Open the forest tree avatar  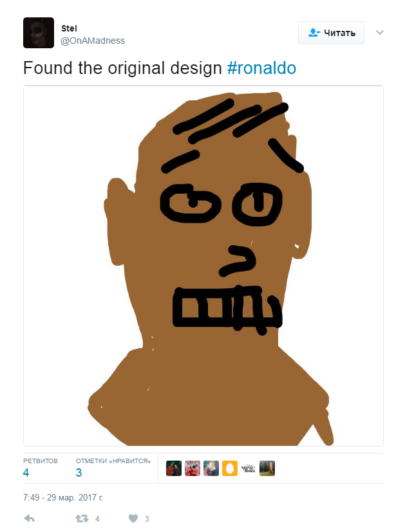pyautogui.click(x=267, y=468)
